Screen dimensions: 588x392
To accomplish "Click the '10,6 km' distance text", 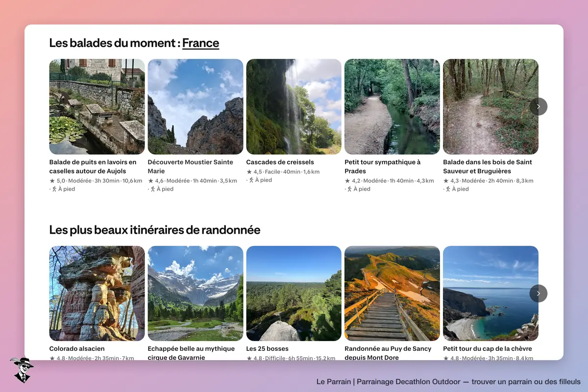I will coord(132,181).
